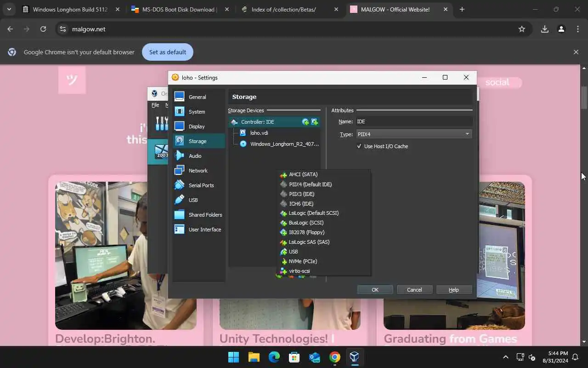The height and width of the screenshot is (368, 588).
Task: Open Chrome downloads
Action: (x=545, y=29)
